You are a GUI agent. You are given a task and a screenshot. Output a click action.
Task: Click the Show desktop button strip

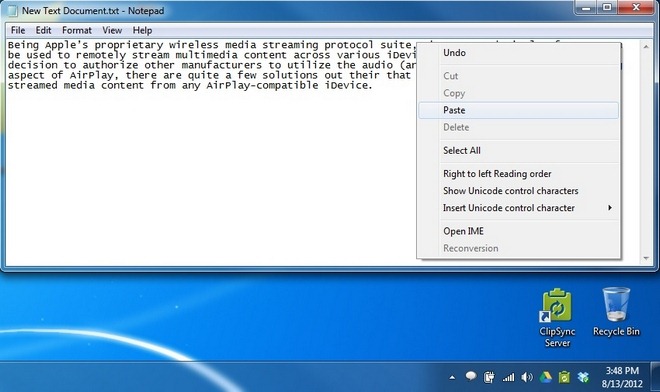click(656, 377)
